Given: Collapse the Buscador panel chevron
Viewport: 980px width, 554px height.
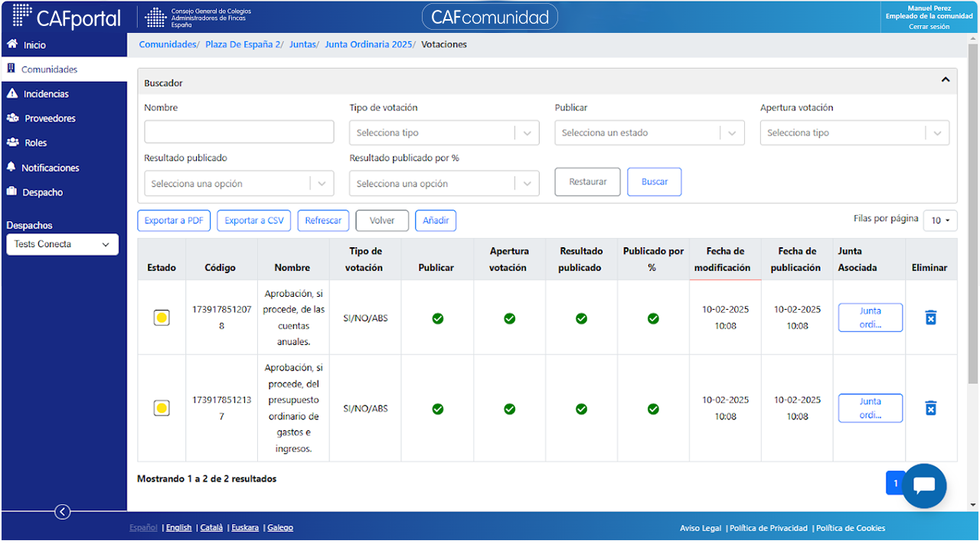Looking at the screenshot, I should coord(946,80).
